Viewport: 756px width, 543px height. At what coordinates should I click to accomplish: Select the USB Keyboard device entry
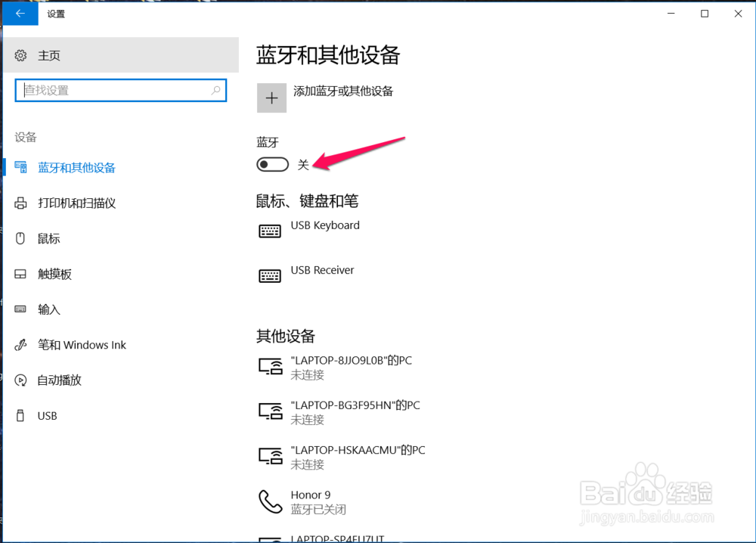[308, 231]
